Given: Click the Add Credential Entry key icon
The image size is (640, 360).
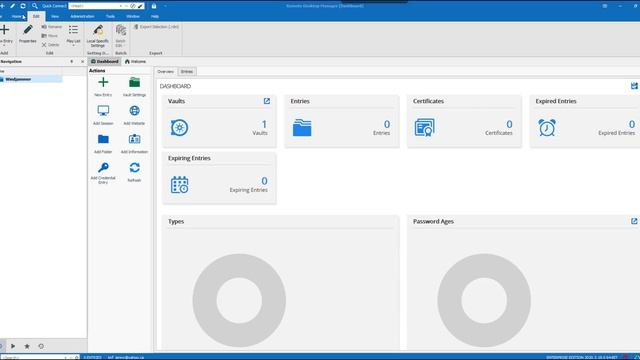Looking at the screenshot, I should tap(103, 167).
